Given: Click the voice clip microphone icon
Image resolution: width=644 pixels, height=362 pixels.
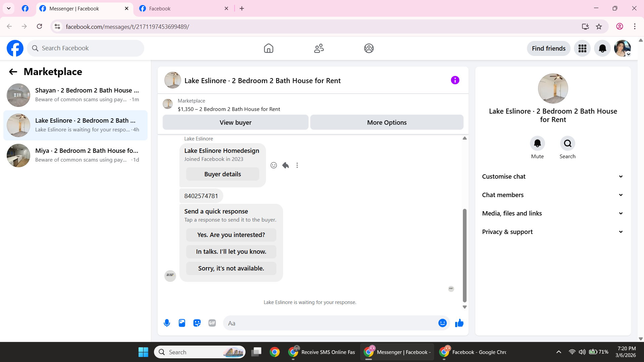Looking at the screenshot, I should (x=167, y=323).
